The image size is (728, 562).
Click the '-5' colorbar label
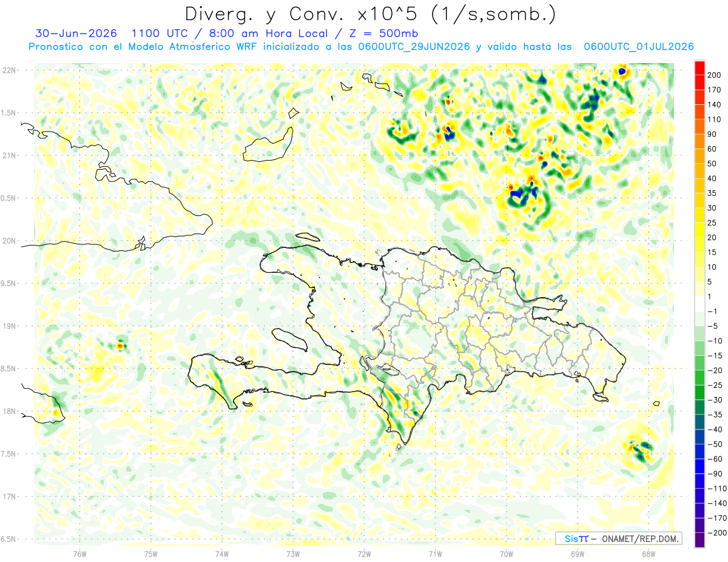coord(713,326)
